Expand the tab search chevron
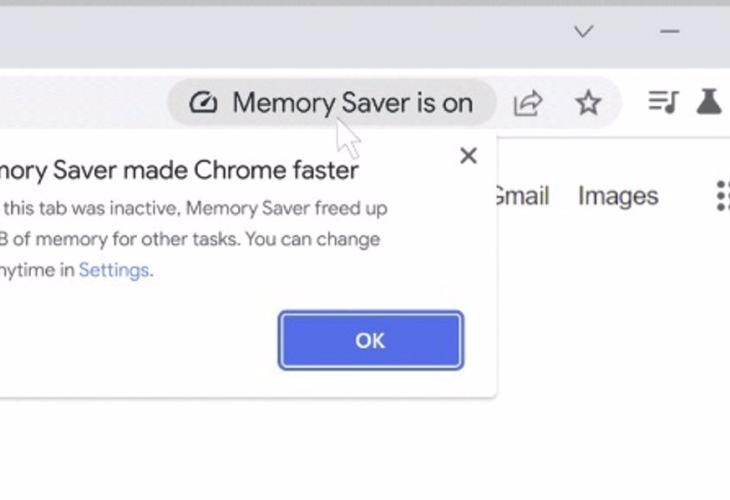Screen dimensions: 730x500 pos(583,32)
